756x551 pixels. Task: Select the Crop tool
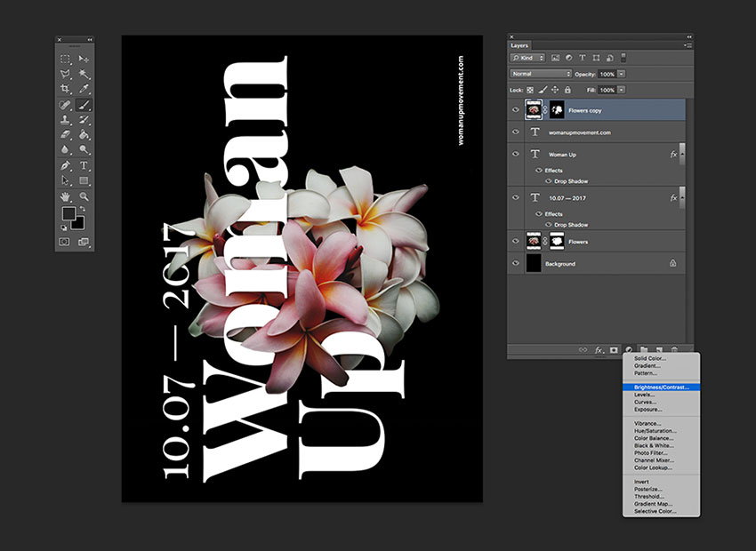pyautogui.click(x=65, y=89)
